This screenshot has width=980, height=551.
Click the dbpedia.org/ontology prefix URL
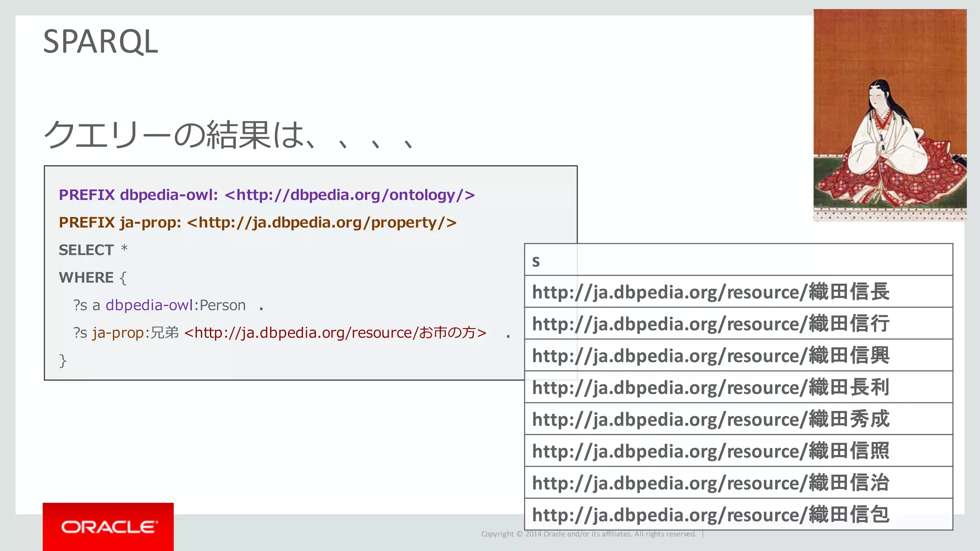coord(349,195)
